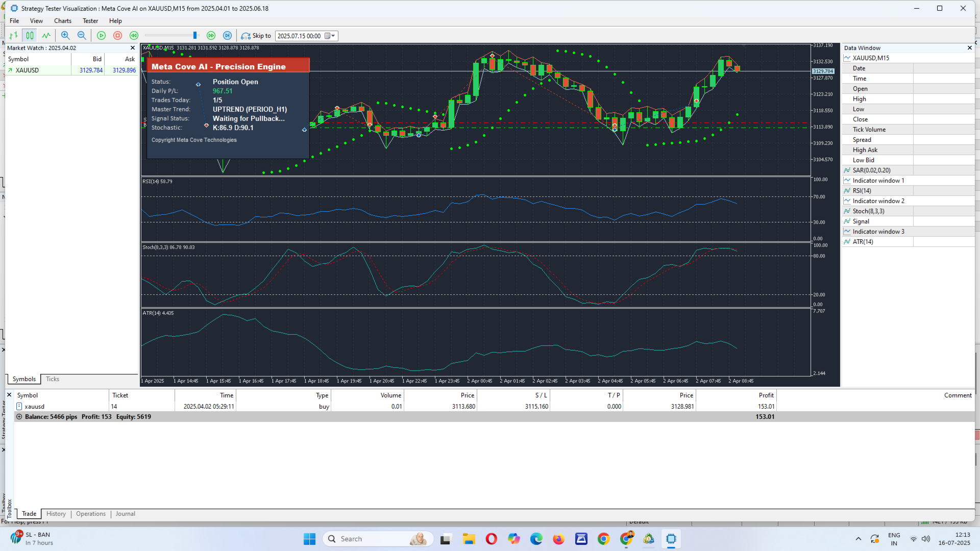Click the Comment column header
Image resolution: width=980 pixels, height=551 pixels.
875,395
